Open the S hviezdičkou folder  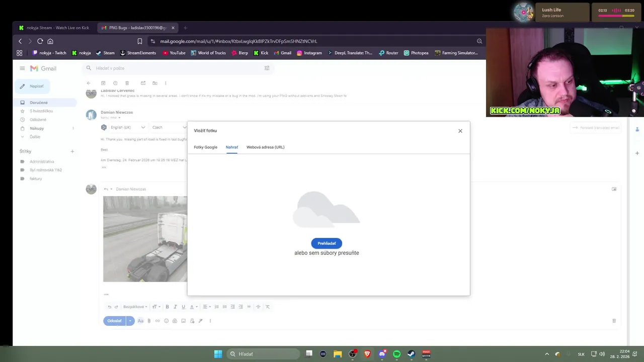(41, 111)
